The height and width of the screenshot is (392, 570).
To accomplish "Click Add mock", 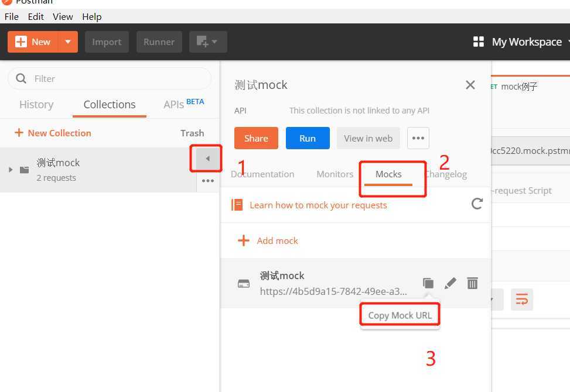I will point(268,240).
